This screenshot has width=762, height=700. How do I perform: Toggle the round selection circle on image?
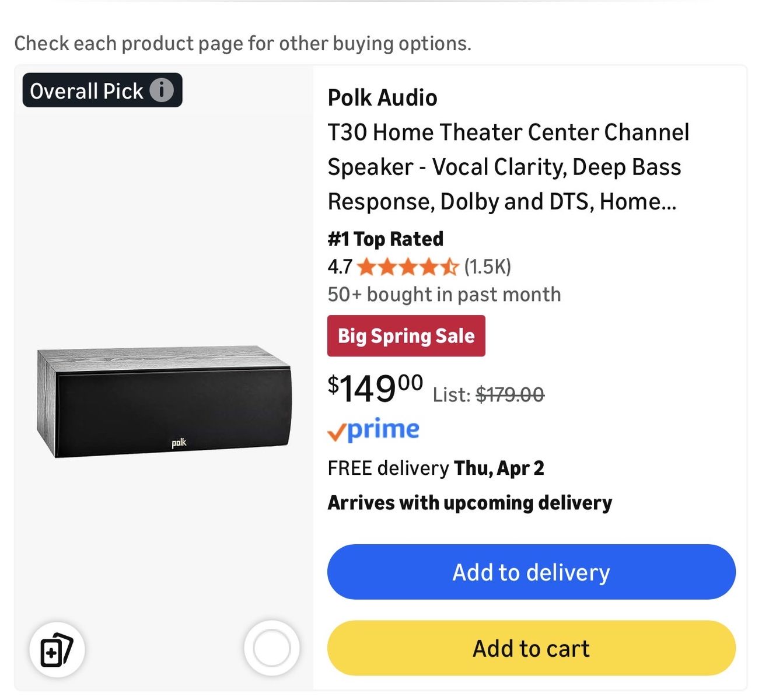[271, 648]
